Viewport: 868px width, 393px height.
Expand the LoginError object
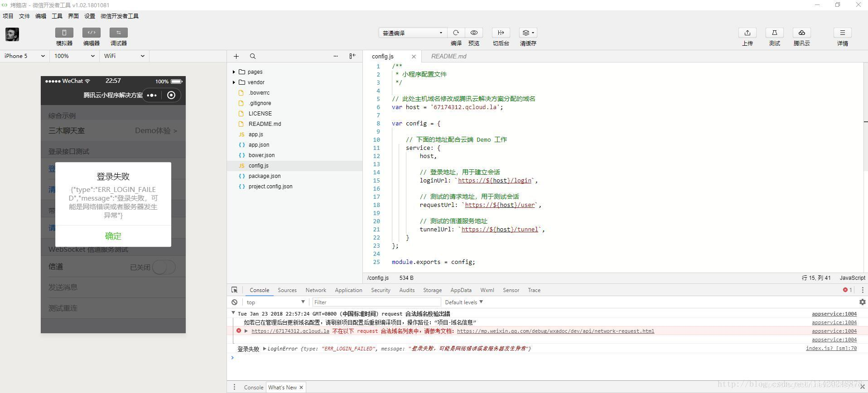click(x=265, y=349)
